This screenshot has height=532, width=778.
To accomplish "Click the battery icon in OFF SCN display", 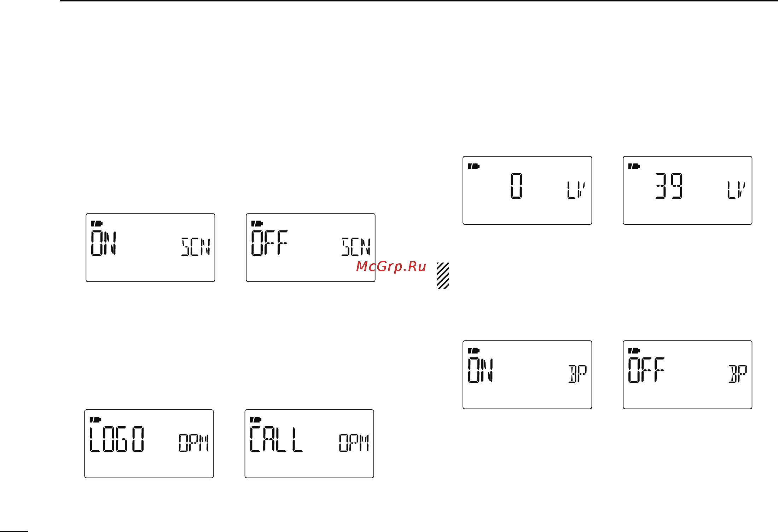I will tap(257, 223).
